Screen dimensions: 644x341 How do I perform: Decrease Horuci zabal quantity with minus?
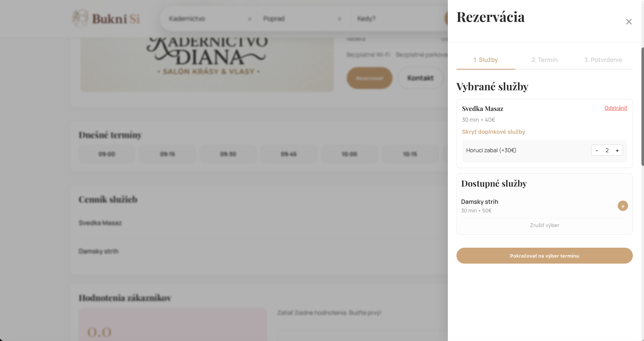click(x=597, y=150)
